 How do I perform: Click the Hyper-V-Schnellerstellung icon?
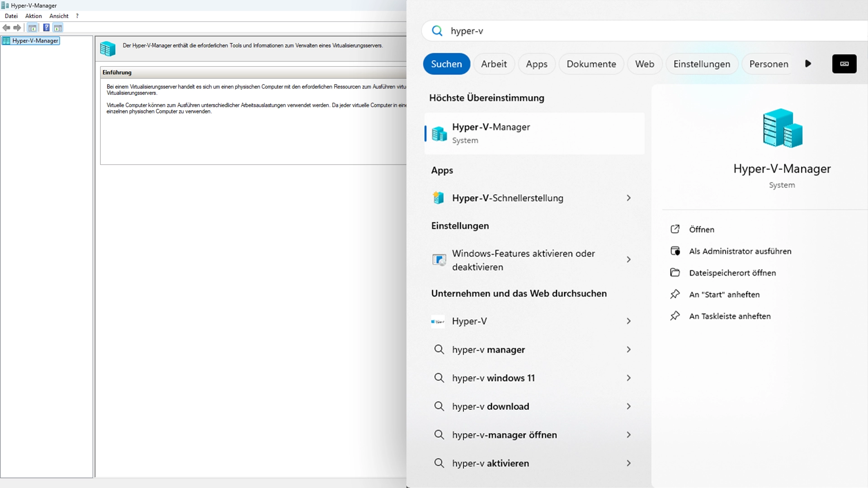click(x=439, y=198)
